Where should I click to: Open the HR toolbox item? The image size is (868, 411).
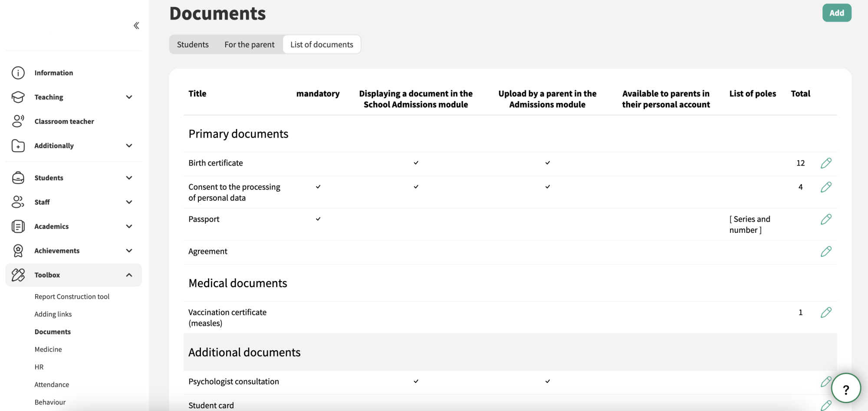click(x=39, y=367)
